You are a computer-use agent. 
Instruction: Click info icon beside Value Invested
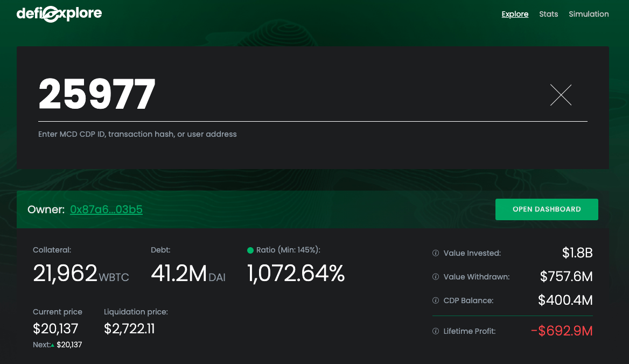pyautogui.click(x=436, y=253)
